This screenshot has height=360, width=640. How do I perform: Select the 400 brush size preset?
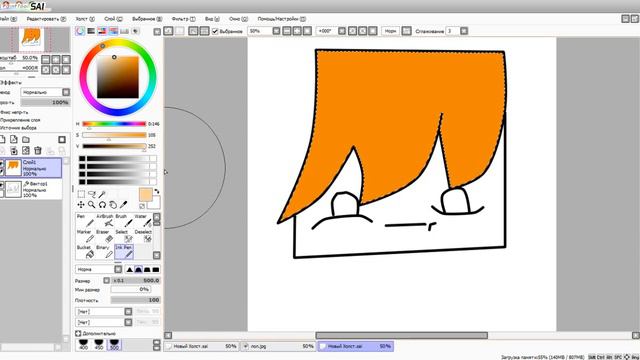pos(83,344)
